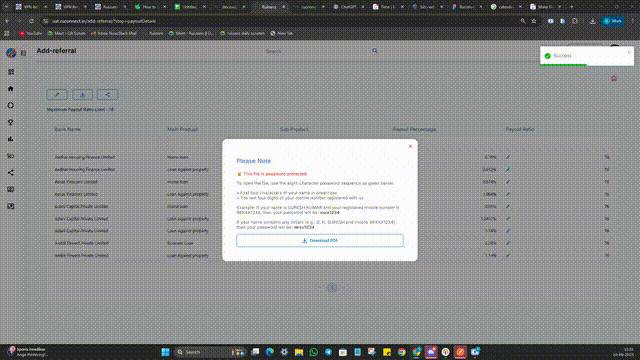Click the edit pencil button above the table

[57, 95]
